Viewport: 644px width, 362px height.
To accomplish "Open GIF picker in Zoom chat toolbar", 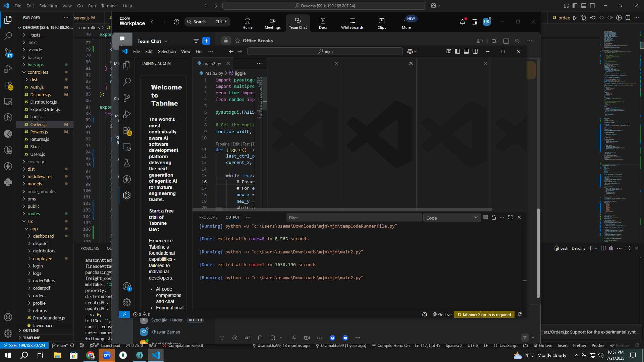I will tap(248, 338).
